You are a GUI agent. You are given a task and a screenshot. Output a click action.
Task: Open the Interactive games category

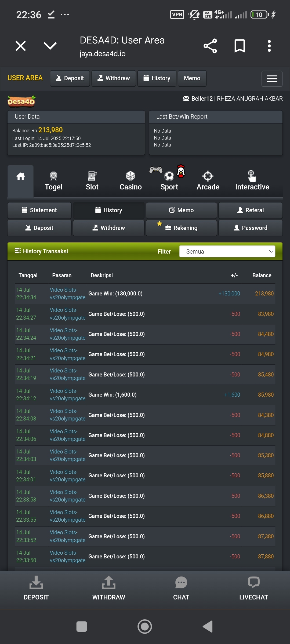pos(252,181)
